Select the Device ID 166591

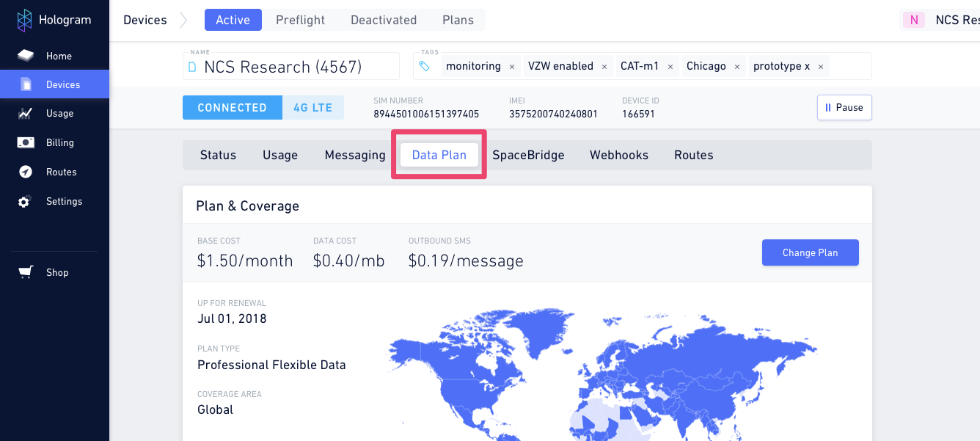click(638, 114)
